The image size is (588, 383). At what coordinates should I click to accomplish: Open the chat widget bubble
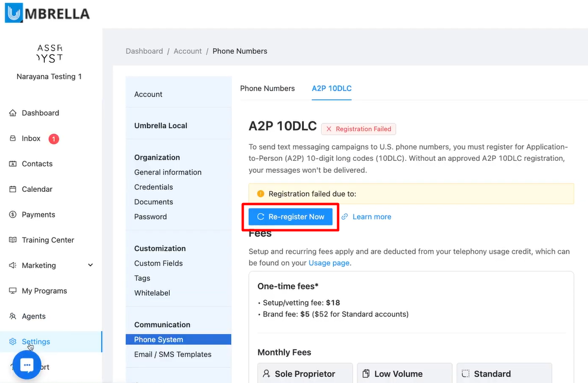26,365
